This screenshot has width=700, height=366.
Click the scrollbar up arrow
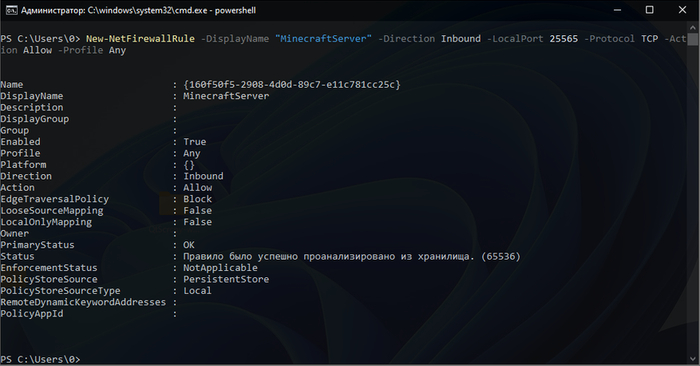point(692,26)
